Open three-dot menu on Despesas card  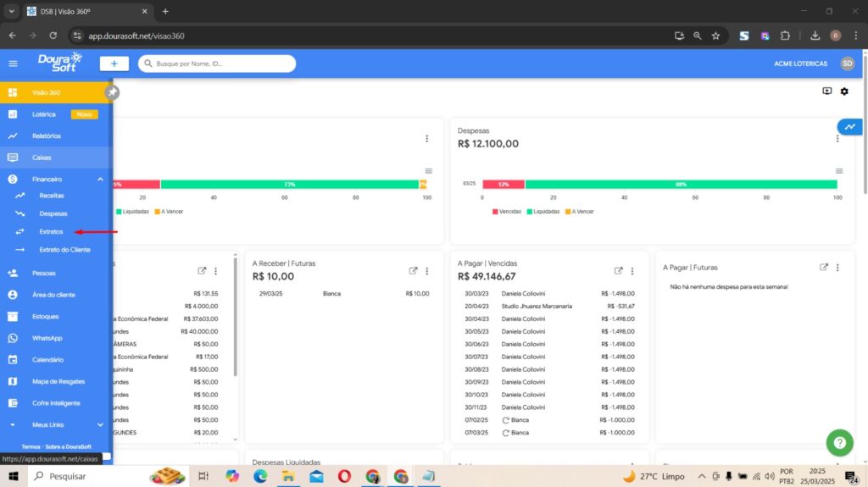point(839,138)
